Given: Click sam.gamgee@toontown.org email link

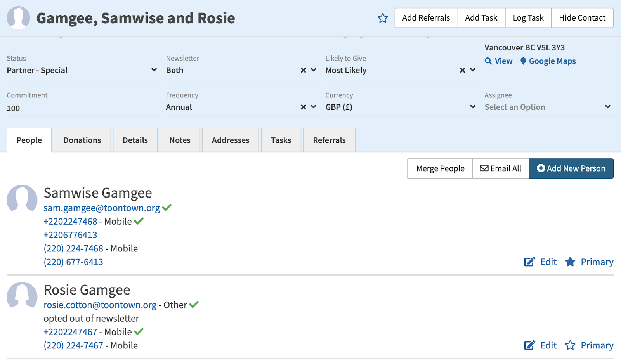Looking at the screenshot, I should pyautogui.click(x=102, y=208).
